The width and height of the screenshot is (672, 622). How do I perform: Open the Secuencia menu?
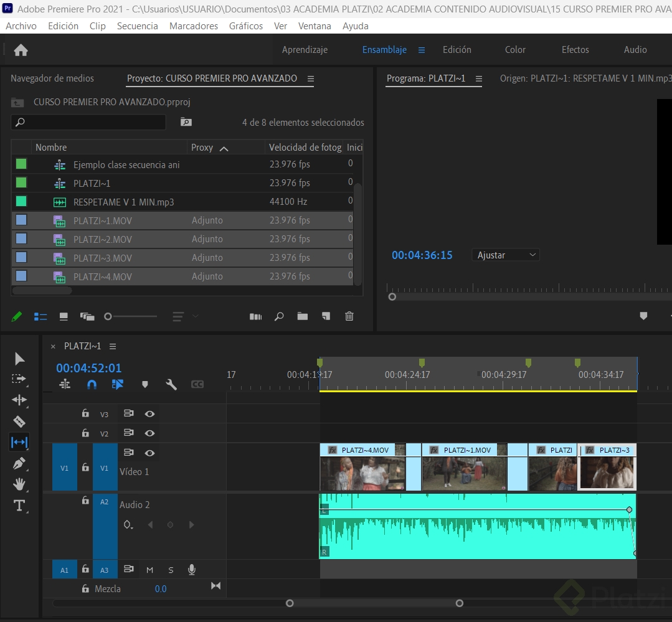(x=137, y=26)
